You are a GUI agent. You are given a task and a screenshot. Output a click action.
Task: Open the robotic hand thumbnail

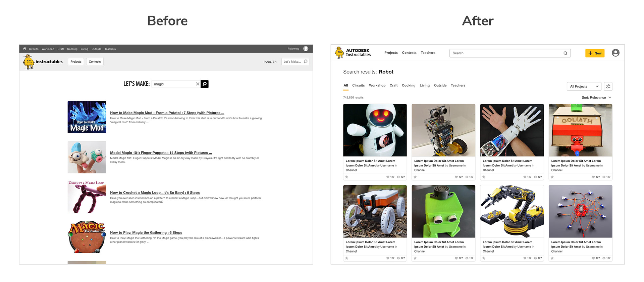(512, 130)
